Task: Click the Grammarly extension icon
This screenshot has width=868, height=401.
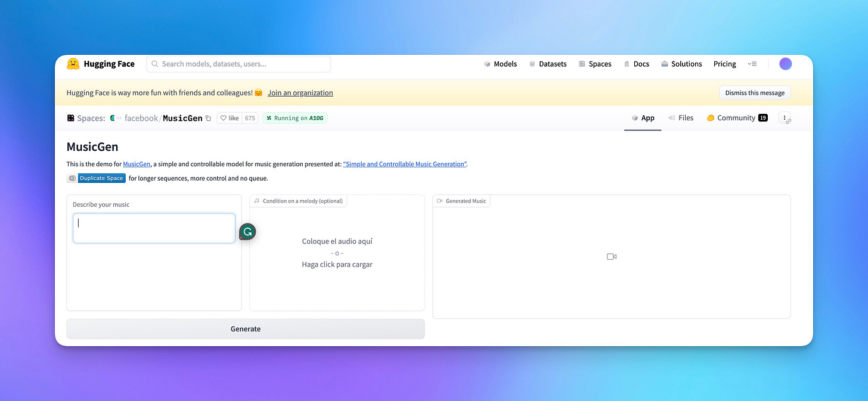Action: pyautogui.click(x=247, y=232)
